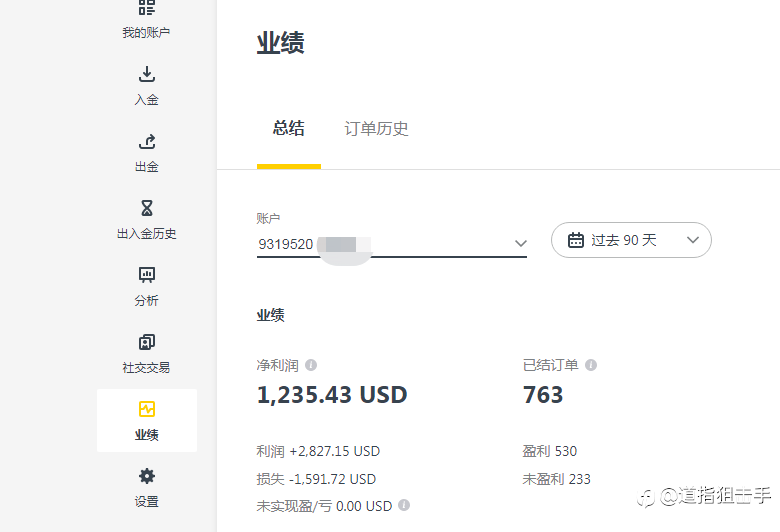Click the 我的账户 sidebar label
The width and height of the screenshot is (780, 532).
[x=147, y=33]
